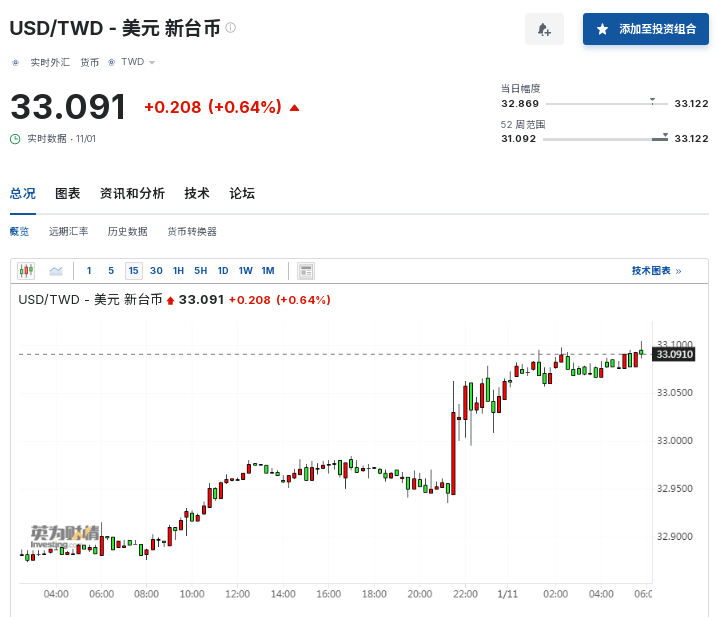The width and height of the screenshot is (717, 617).
Task: Click the star icon in 添加至投资组合
Action: pos(602,29)
